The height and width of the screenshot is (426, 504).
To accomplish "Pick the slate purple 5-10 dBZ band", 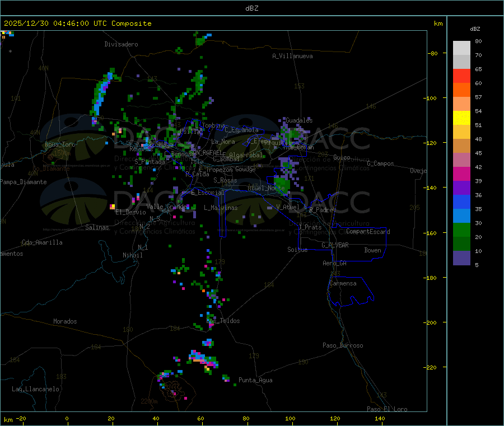I will tap(461, 258).
